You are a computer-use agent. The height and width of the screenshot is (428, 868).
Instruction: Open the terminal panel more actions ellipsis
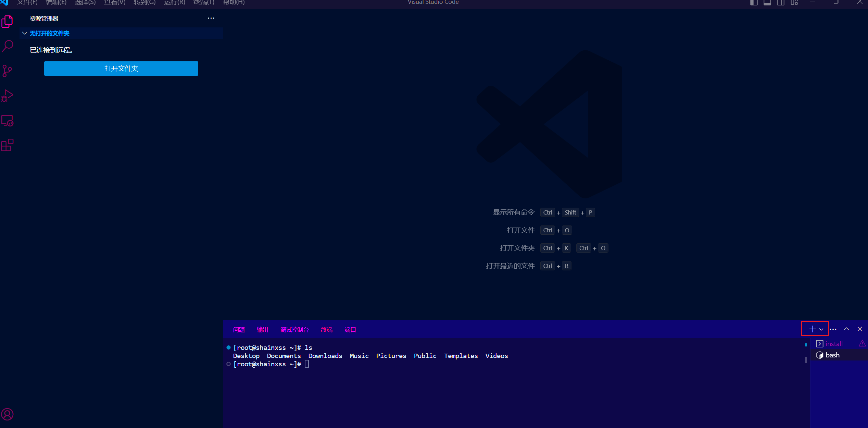pyautogui.click(x=833, y=329)
